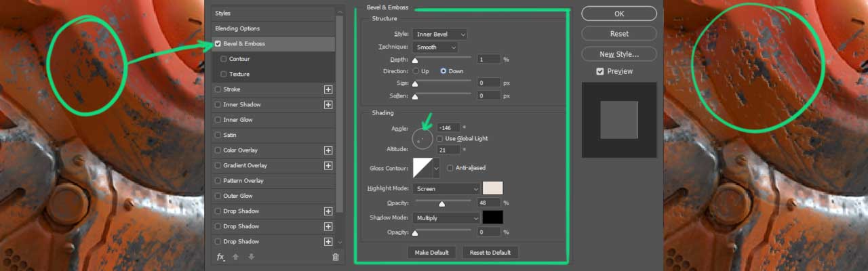
Task: Click the style preview thumbnail under Preview
Action: click(619, 120)
